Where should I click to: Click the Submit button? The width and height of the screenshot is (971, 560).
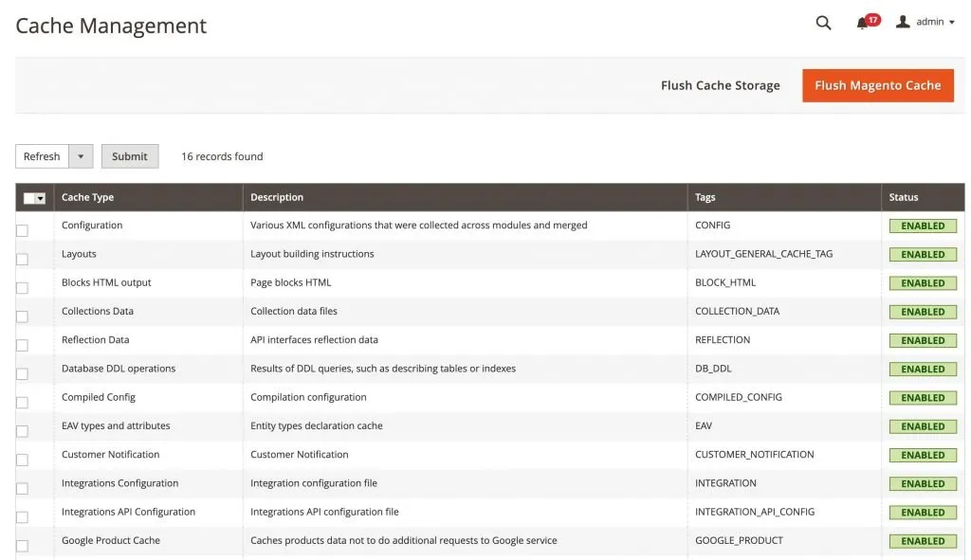[x=129, y=155]
